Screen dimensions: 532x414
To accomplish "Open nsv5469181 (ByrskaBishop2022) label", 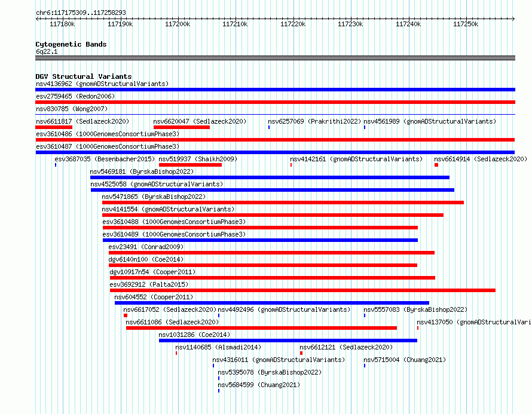I will (x=142, y=171).
